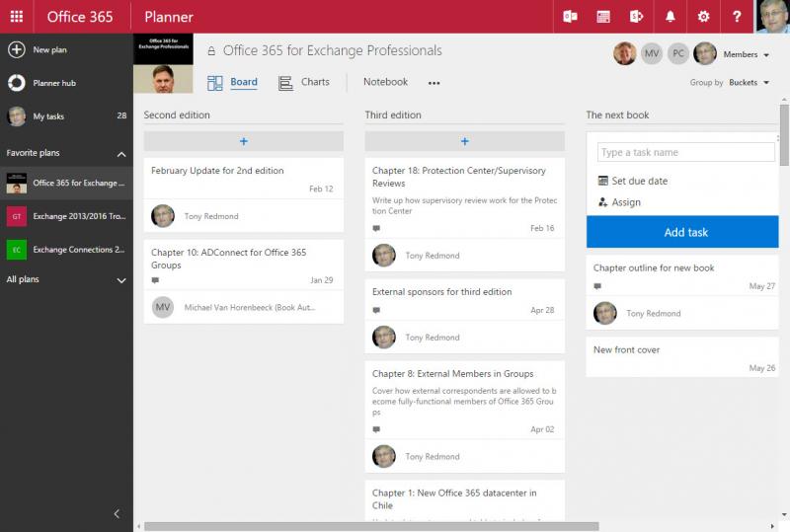Click The next book bucket title

click(617, 114)
